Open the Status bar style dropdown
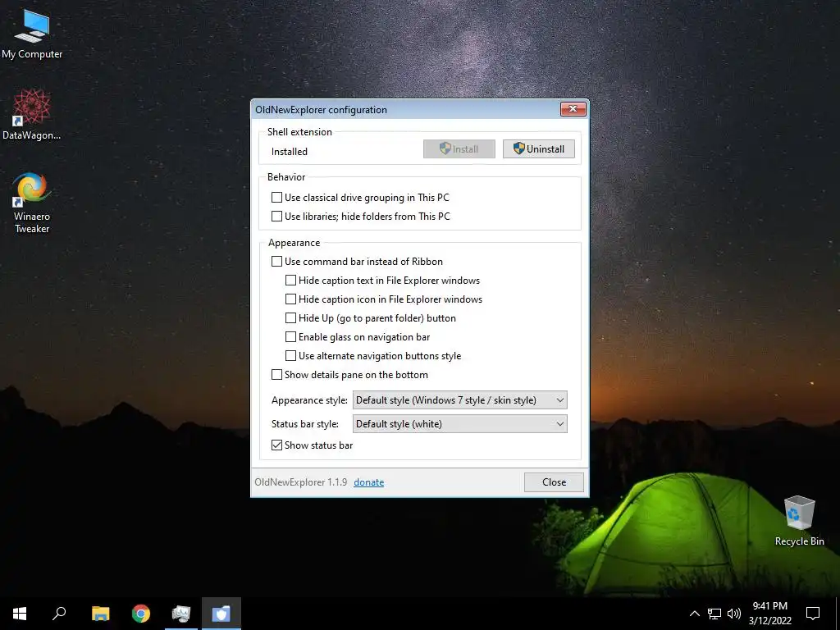Image resolution: width=840 pixels, height=630 pixels. coord(459,424)
